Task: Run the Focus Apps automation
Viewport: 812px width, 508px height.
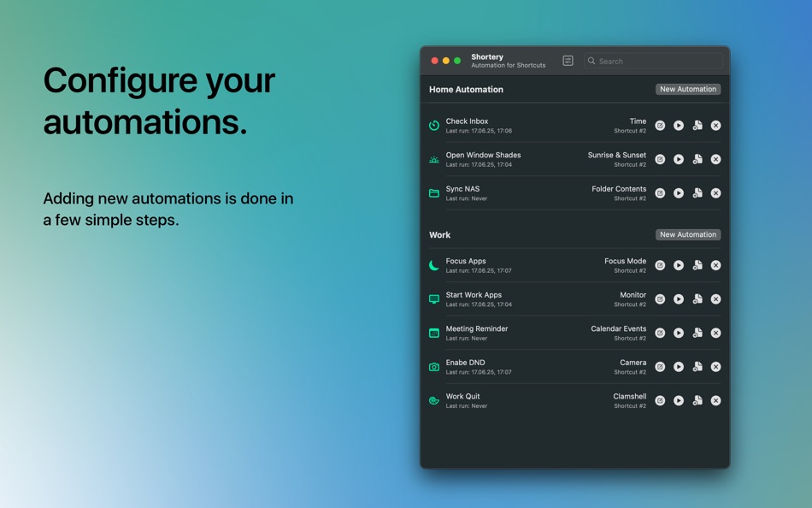Action: (679, 265)
